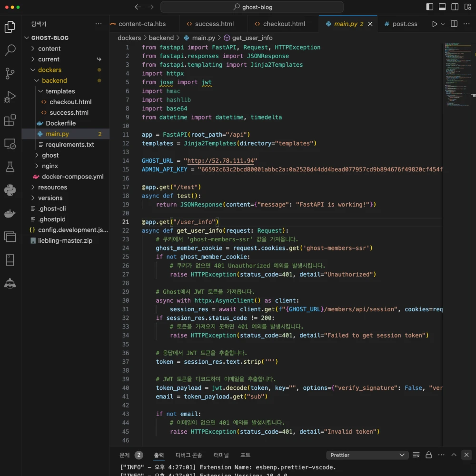
Task: Switch to checkout.html editor tab
Action: point(284,24)
